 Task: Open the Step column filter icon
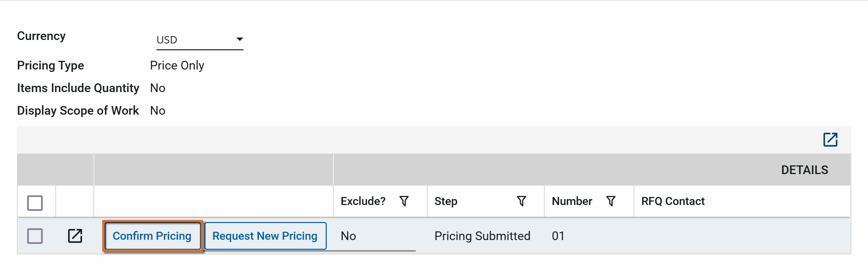(521, 201)
